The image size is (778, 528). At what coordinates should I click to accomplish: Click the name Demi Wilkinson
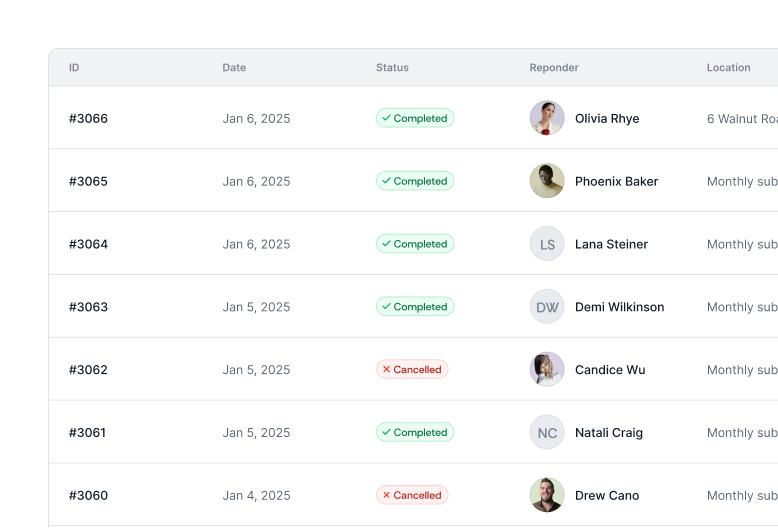pos(619,307)
